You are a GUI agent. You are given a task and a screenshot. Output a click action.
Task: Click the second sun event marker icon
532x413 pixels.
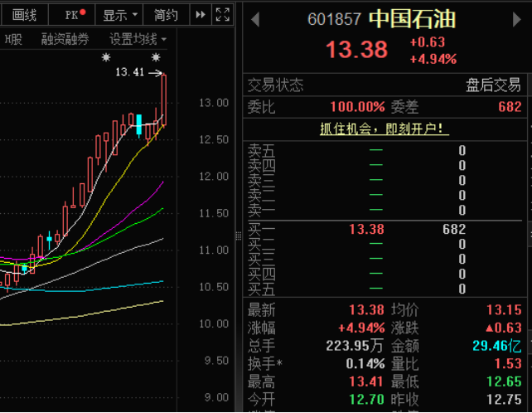(x=156, y=57)
